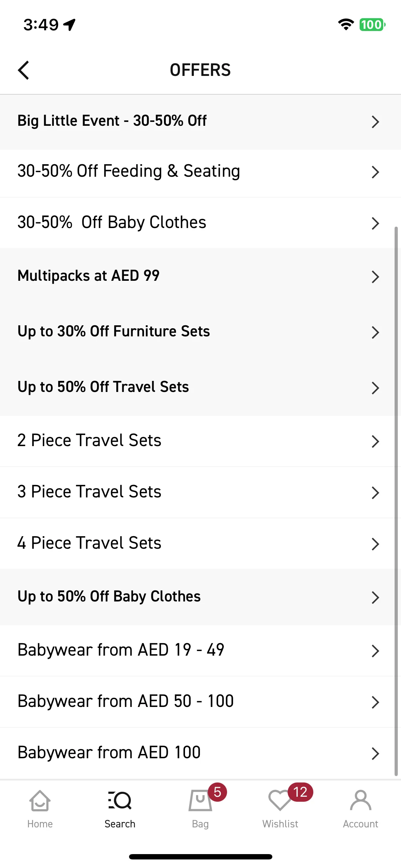Click the vertical scrollbar on right edge

tap(396, 501)
